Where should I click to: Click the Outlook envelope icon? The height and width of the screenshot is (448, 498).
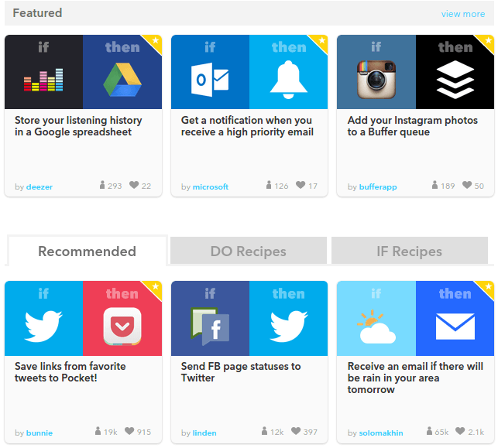(x=210, y=80)
